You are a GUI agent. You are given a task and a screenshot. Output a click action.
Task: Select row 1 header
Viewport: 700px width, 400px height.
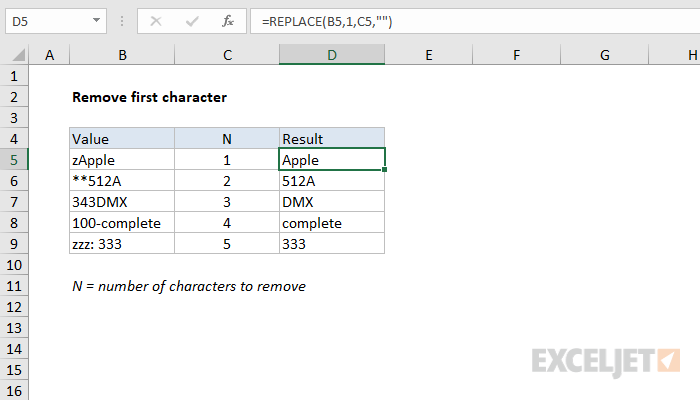coord(14,76)
